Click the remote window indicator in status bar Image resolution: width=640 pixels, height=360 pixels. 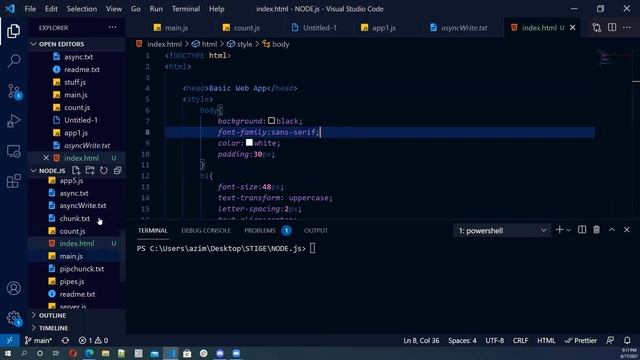[x=9, y=340]
